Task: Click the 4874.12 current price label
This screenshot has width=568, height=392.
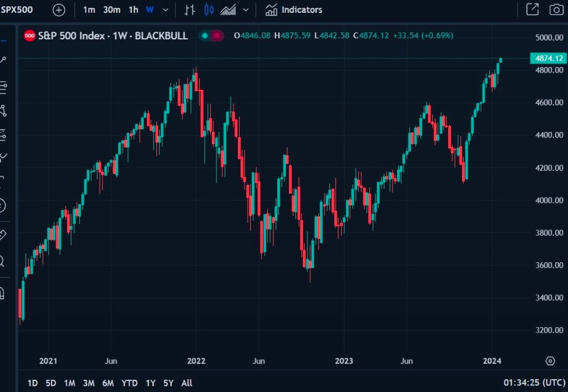Action: (x=548, y=58)
